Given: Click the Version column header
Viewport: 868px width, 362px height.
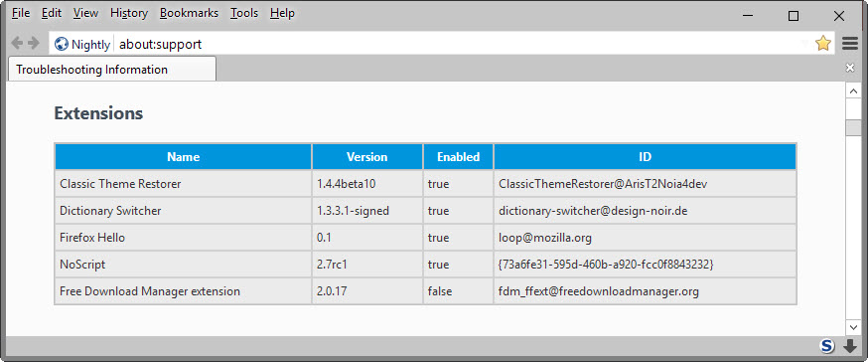Looking at the screenshot, I should tap(367, 157).
